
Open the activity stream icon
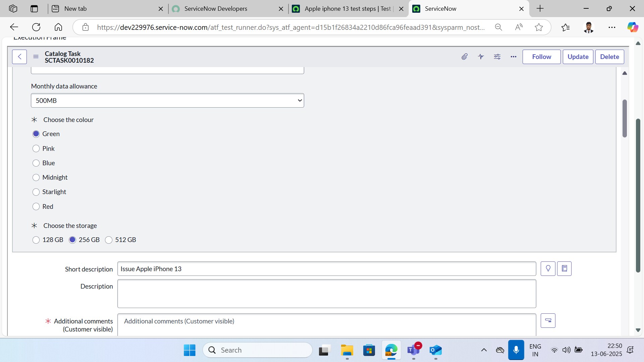click(481, 57)
